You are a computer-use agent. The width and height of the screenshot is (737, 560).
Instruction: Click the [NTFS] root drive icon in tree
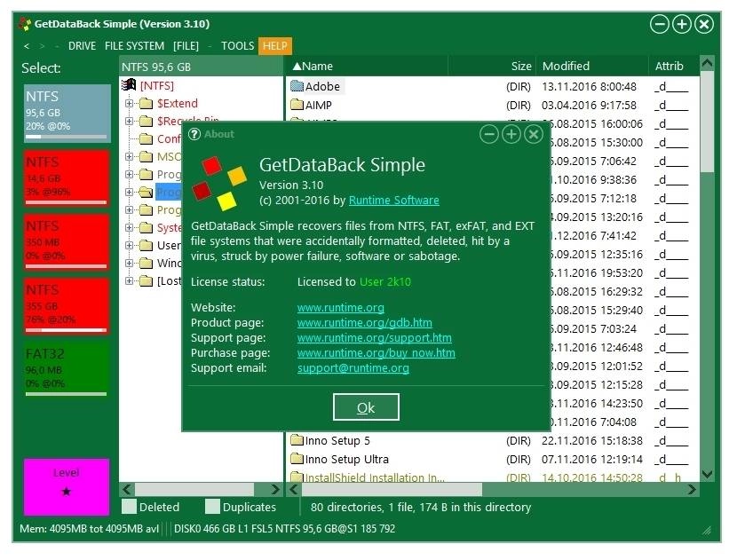pyautogui.click(x=129, y=85)
